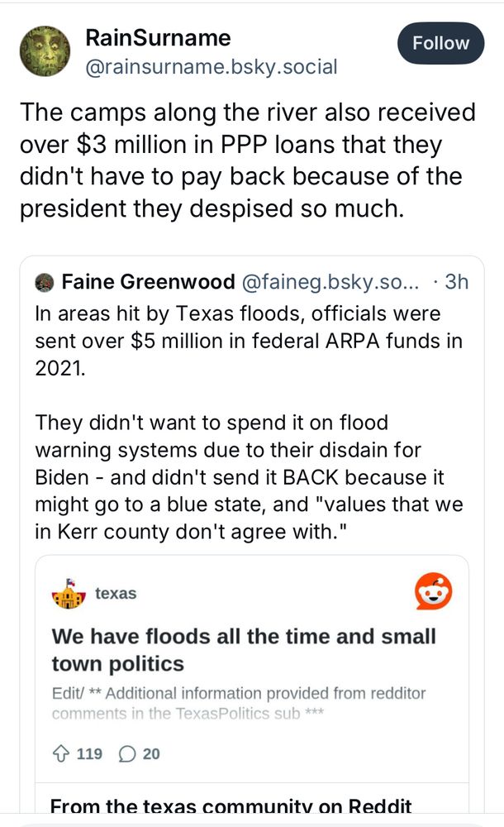Screen dimensions: 504x827
Task: Open the Reddit post title about floods
Action: click(244, 650)
